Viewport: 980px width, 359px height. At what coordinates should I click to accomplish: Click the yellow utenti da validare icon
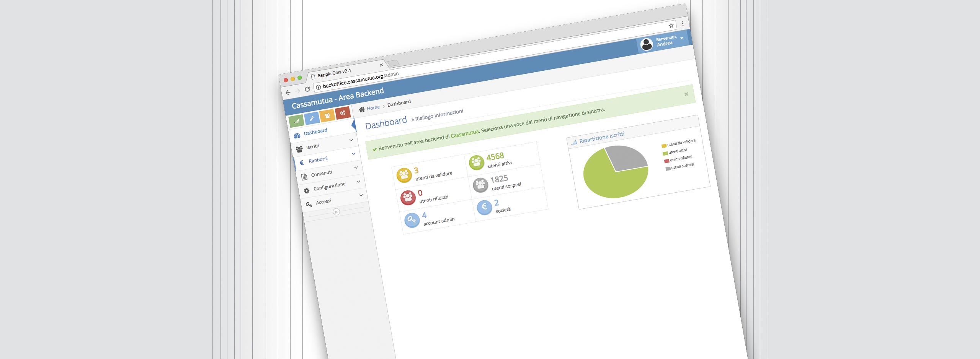click(x=404, y=175)
